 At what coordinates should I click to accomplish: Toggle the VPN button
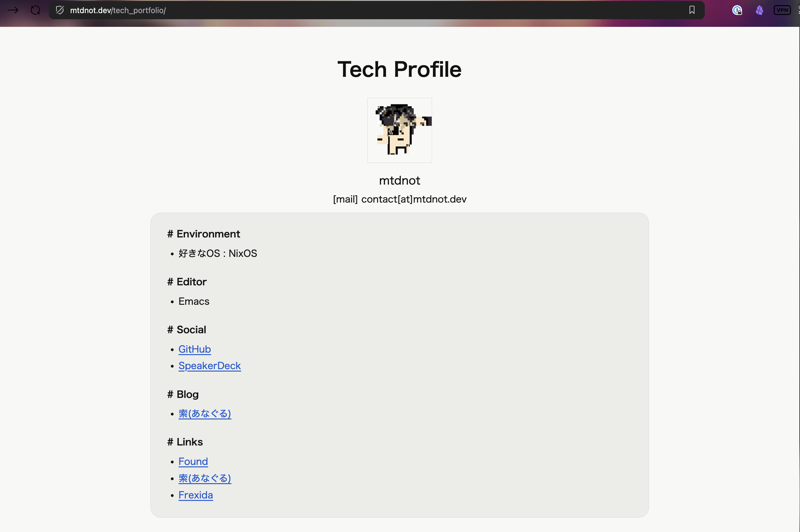(782, 10)
